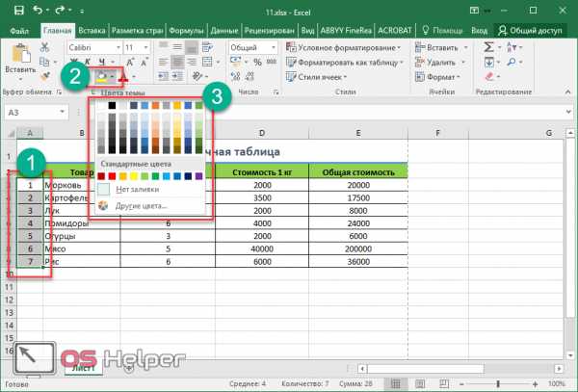
Task: Open Find and Select magnifier
Action: [x=512, y=62]
